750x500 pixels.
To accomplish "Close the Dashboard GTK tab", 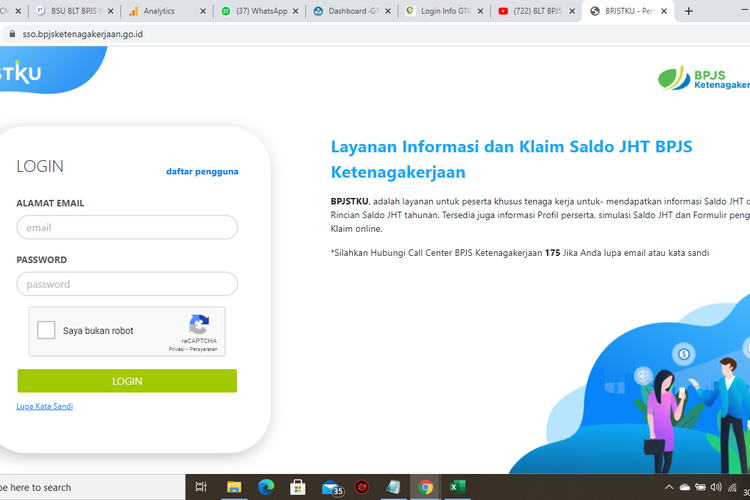I will pos(388,11).
